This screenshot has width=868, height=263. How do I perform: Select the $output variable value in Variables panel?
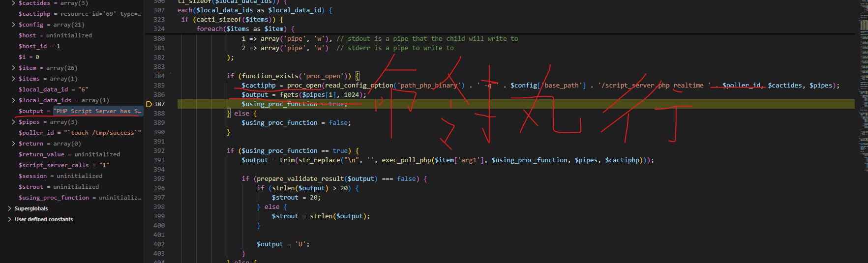coord(97,111)
